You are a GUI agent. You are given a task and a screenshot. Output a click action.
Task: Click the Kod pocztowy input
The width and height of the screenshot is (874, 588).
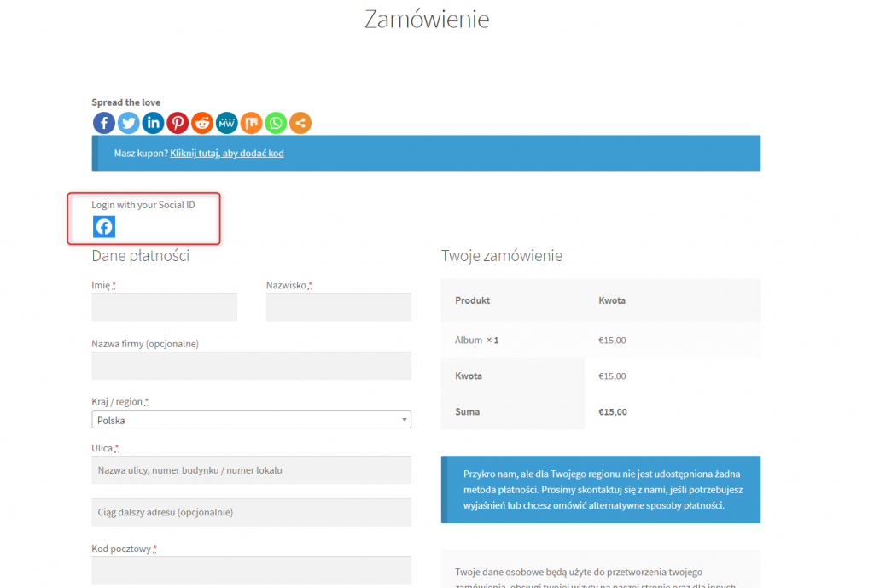(x=251, y=570)
